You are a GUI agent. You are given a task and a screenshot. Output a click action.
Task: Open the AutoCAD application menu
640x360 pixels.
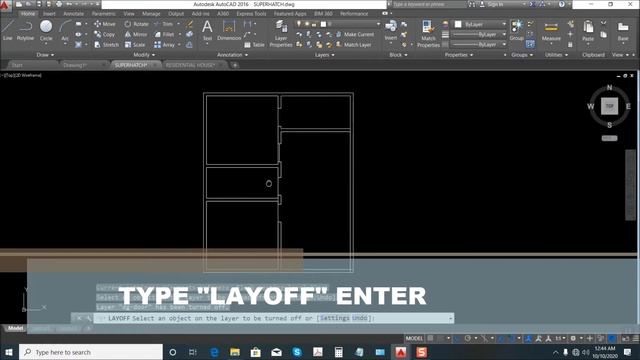(5, 5)
